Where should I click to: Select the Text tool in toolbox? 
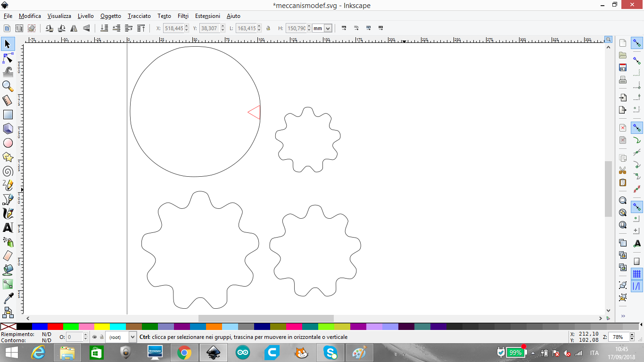[x=8, y=228]
